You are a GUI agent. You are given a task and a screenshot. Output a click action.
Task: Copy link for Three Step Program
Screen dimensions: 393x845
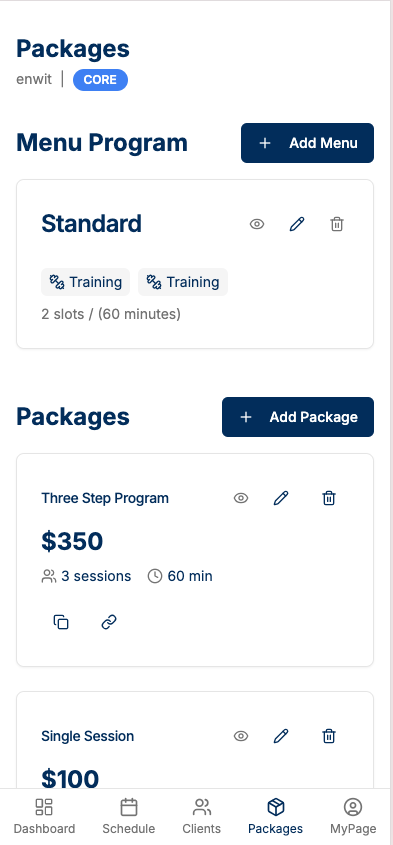(109, 622)
